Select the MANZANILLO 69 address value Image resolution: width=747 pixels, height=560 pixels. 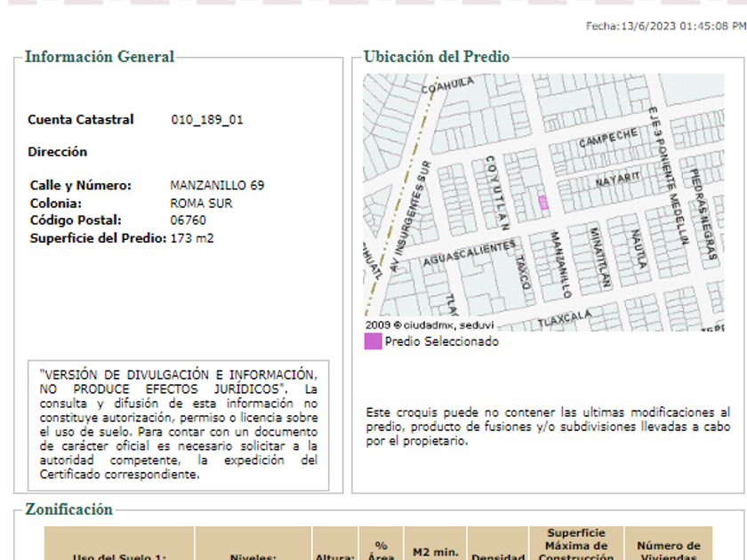[x=216, y=186]
